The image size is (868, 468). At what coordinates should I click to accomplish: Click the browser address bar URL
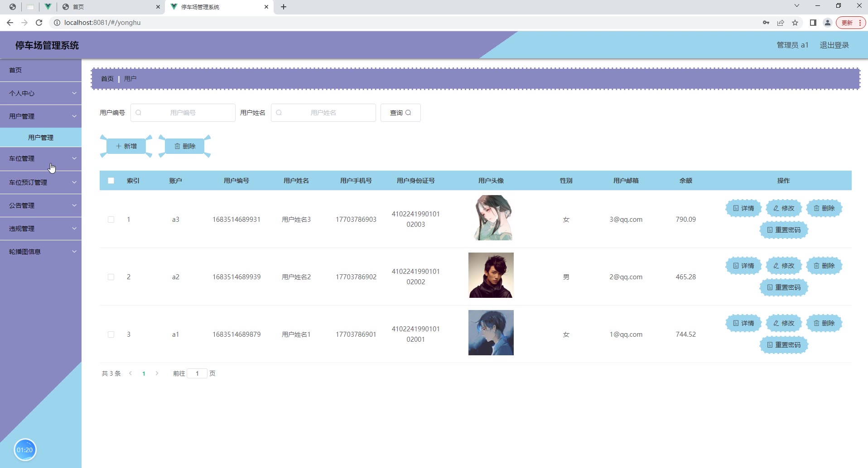(x=102, y=23)
